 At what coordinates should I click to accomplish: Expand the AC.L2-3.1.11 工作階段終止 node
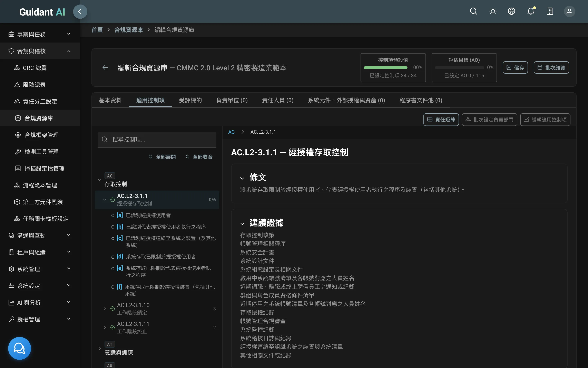click(x=105, y=327)
